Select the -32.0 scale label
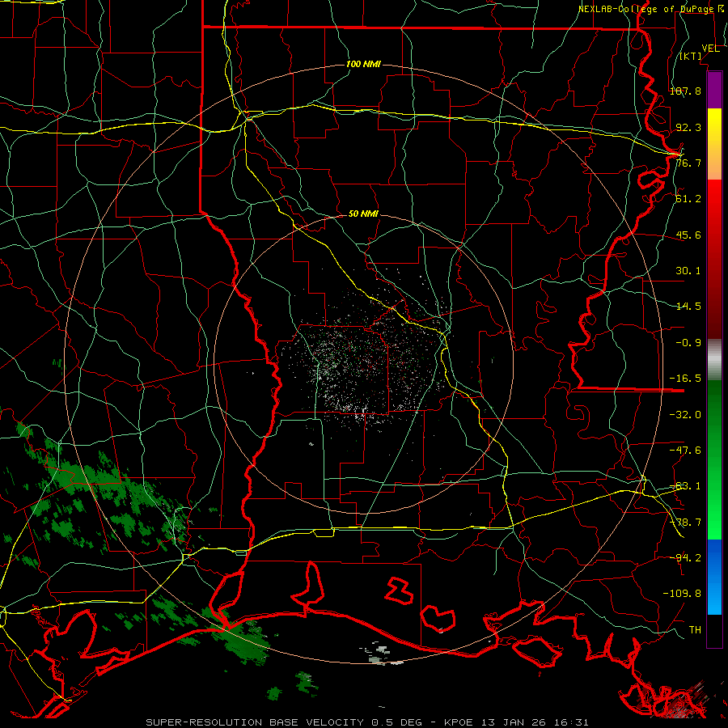728x728 pixels. pyautogui.click(x=685, y=414)
